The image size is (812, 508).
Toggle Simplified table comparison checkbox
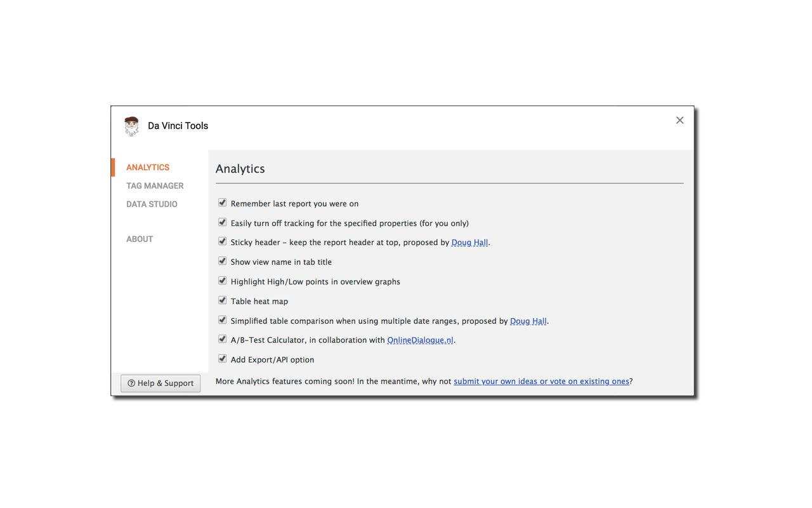click(x=222, y=320)
